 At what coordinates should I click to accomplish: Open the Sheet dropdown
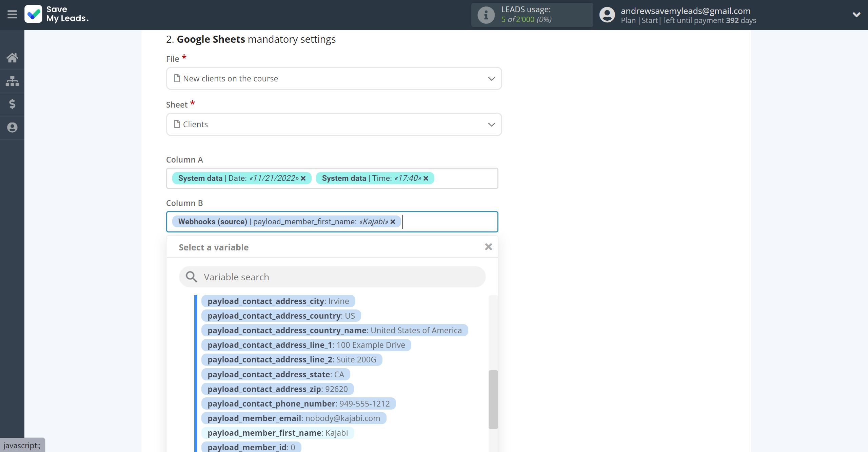tap(334, 124)
